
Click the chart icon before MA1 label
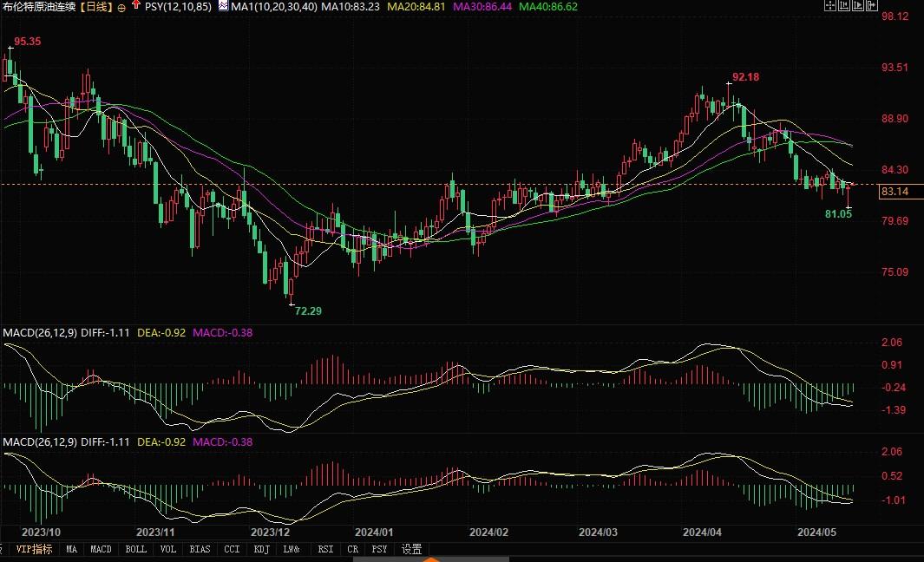[x=223, y=6]
